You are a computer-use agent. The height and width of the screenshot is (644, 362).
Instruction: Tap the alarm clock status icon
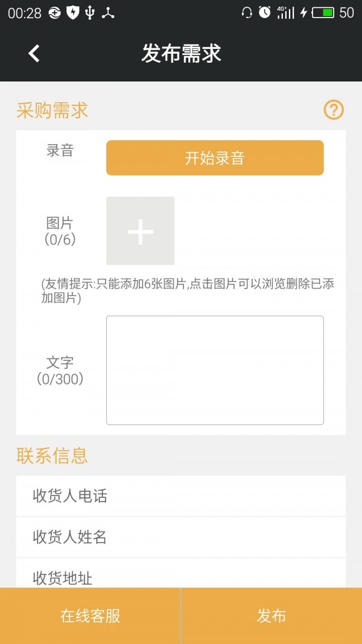point(264,13)
